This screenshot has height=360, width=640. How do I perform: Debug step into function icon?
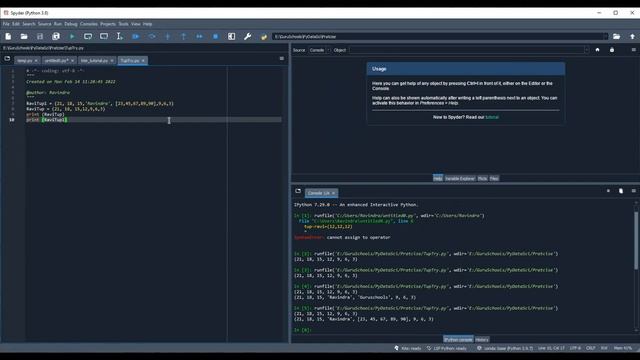click(167, 36)
